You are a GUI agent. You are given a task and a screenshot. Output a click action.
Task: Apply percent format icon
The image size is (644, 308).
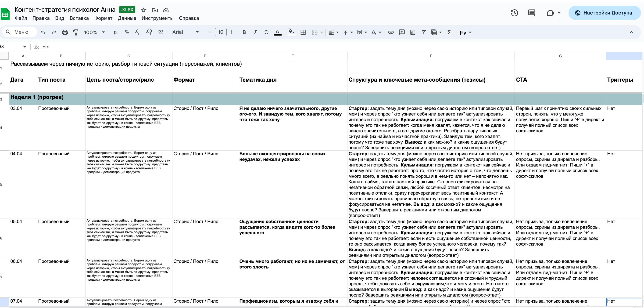click(127, 32)
